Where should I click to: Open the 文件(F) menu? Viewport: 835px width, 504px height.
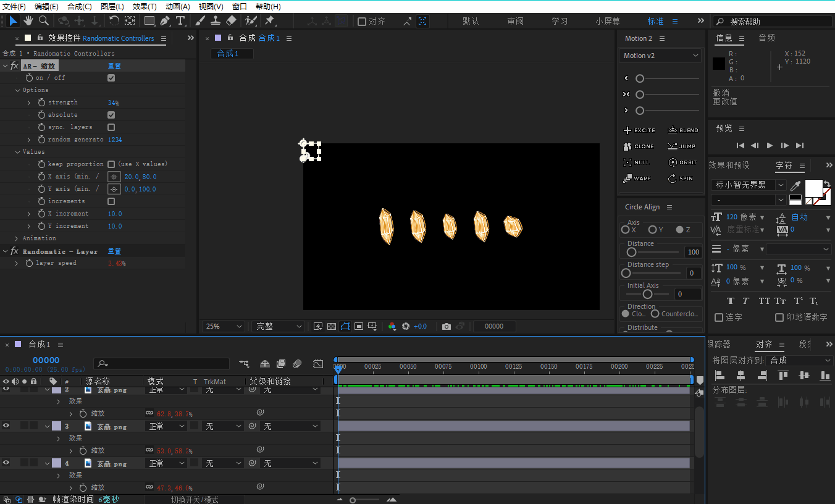(x=14, y=7)
